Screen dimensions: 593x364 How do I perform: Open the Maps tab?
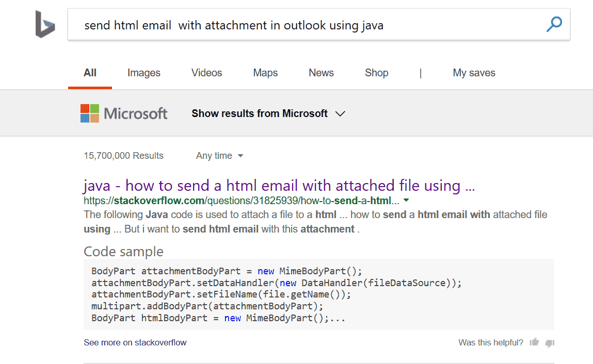coord(265,73)
